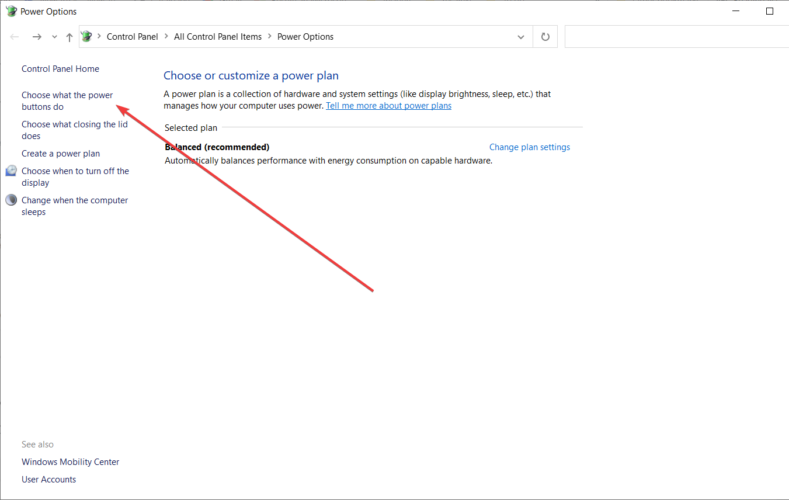Open Windows Mobility Center link
Viewport: 789px width, 500px height.
pyautogui.click(x=70, y=462)
